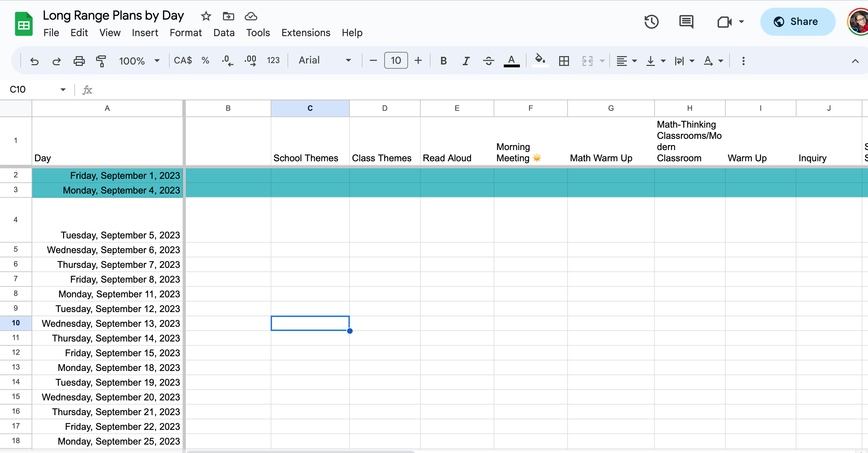Toggle strikethrough formatting

click(488, 61)
